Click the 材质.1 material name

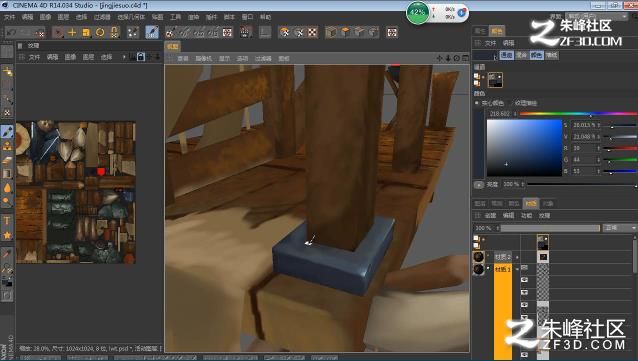[x=503, y=269]
